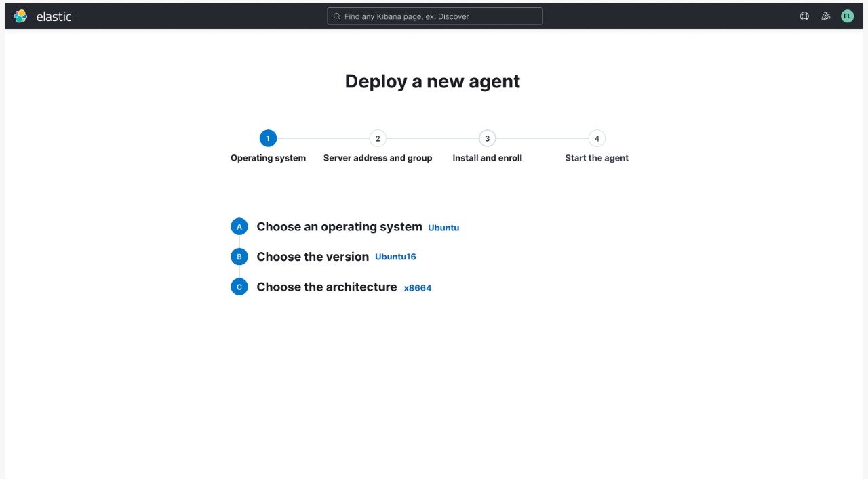This screenshot has height=479, width=868.
Task: Change the operating system via the Ubuntu link
Action: click(x=443, y=227)
